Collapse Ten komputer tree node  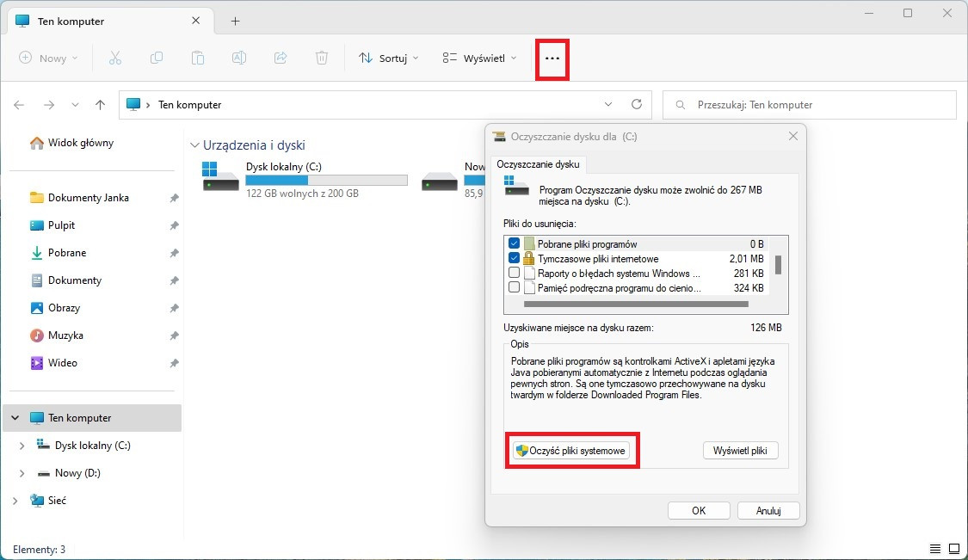[15, 418]
